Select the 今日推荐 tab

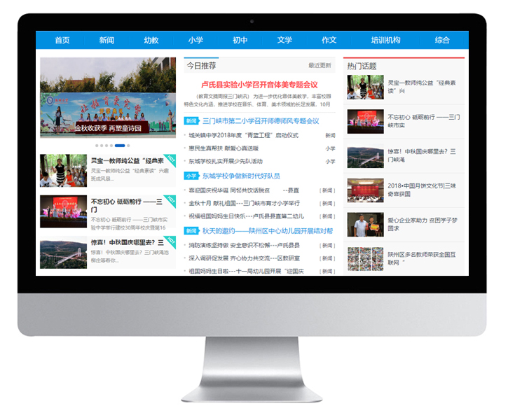tap(201, 66)
